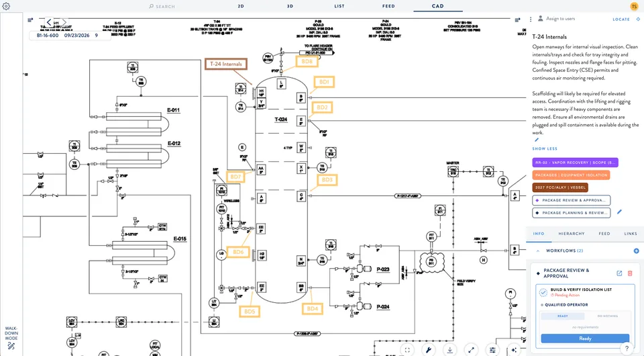The image size is (644, 356).
Task: Click the Package Planning & Review... tag
Action: tap(572, 212)
